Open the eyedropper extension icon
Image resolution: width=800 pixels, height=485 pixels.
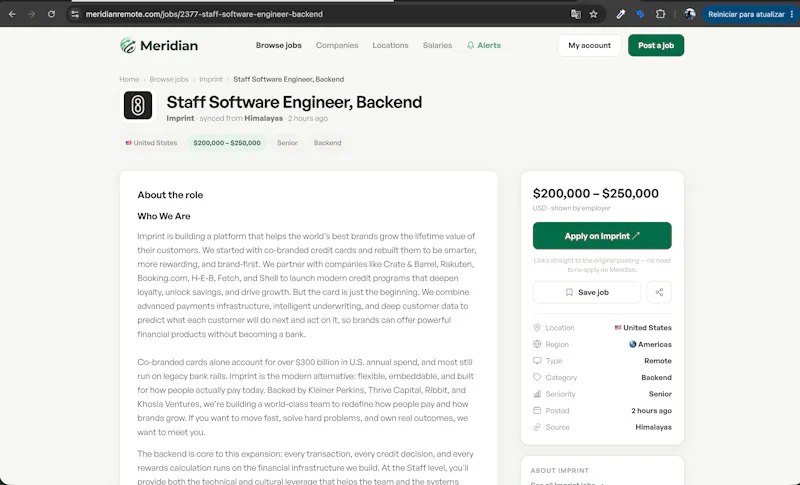tap(620, 14)
